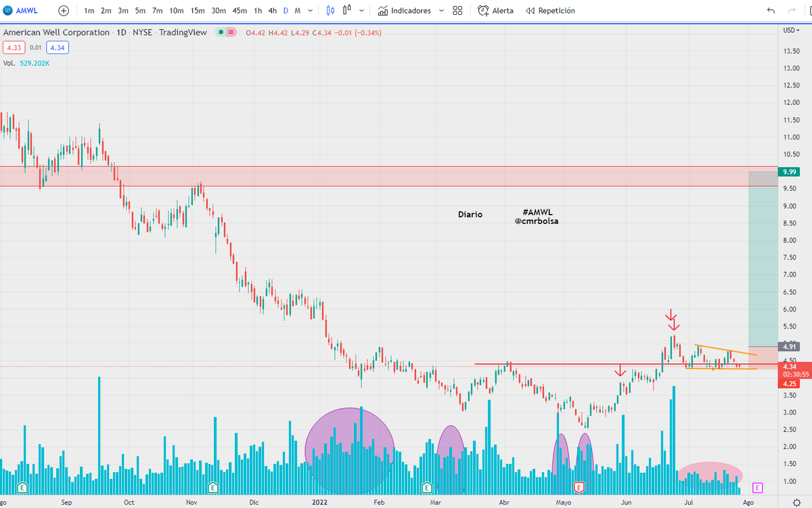
Task: Select the black candle chart style icon
Action: (x=347, y=11)
